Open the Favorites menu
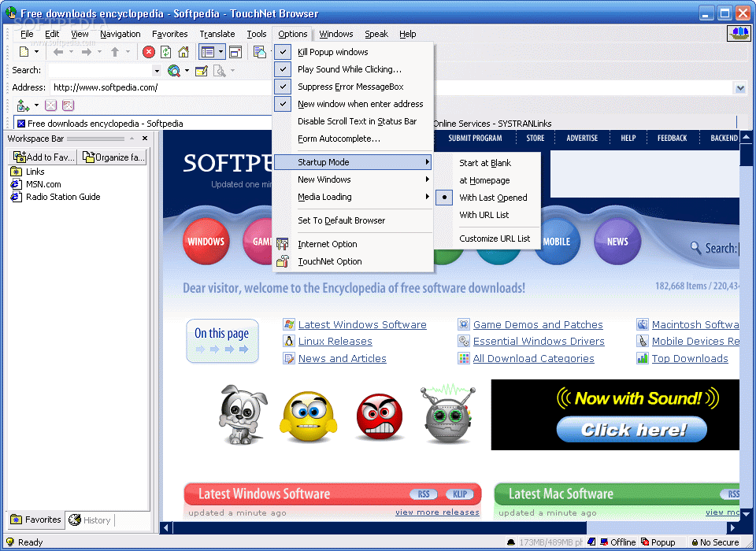Viewport: 756px width, 551px height. 170,34
